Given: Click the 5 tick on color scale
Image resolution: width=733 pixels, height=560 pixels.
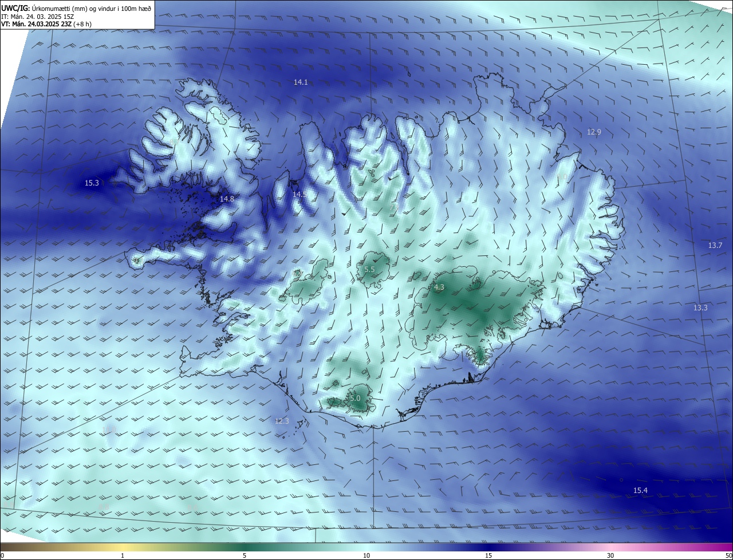Looking at the screenshot, I should pyautogui.click(x=245, y=556).
